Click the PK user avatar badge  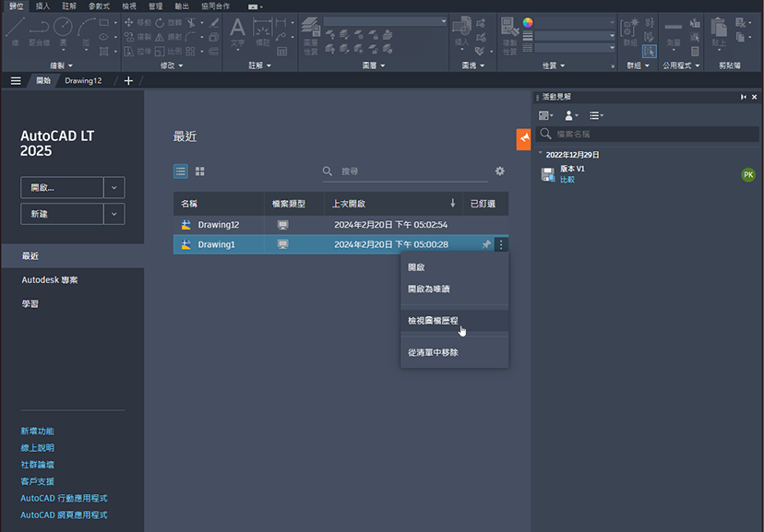pos(748,175)
